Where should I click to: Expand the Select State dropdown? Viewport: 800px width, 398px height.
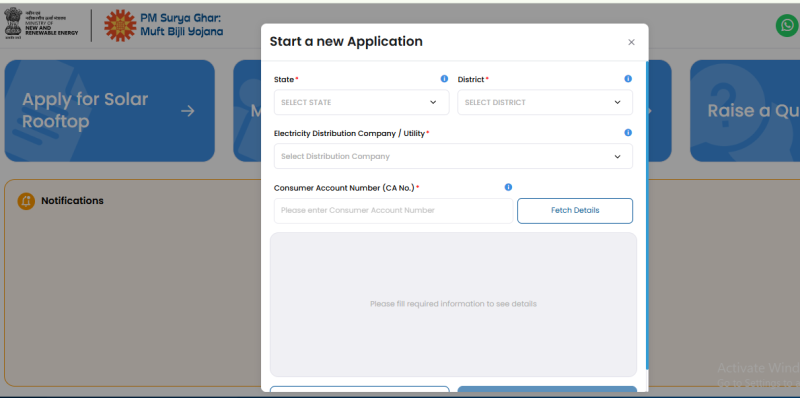[361, 103]
